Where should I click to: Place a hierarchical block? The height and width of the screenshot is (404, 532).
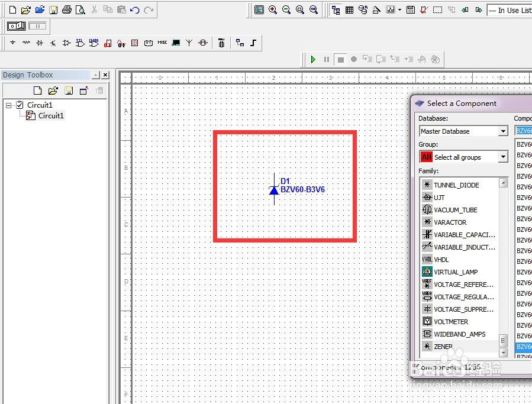(240, 43)
